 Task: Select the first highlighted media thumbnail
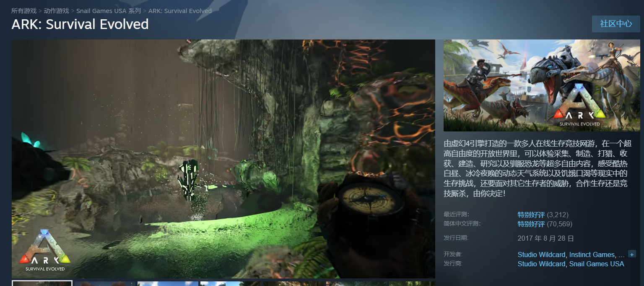click(42, 283)
